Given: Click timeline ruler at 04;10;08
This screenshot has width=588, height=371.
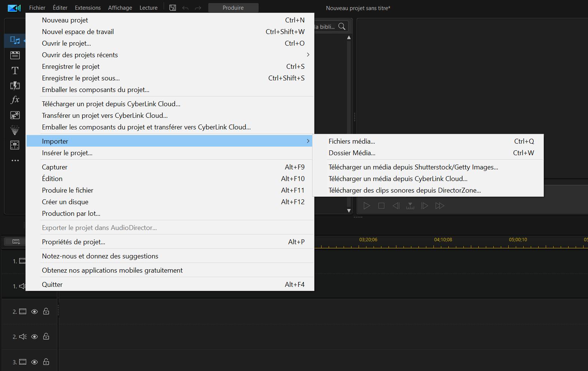Looking at the screenshot, I should coord(443,240).
